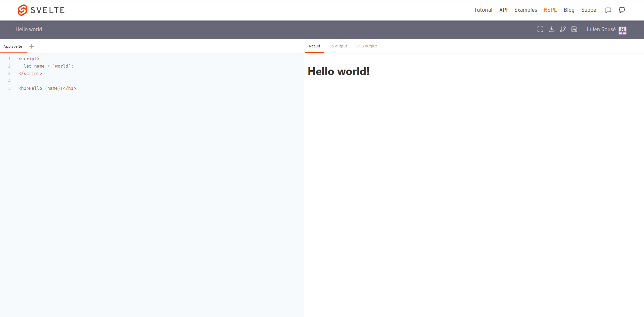Screen dimensions: 644x317
Task: Go to the REPL nav link
Action: [x=550, y=10]
